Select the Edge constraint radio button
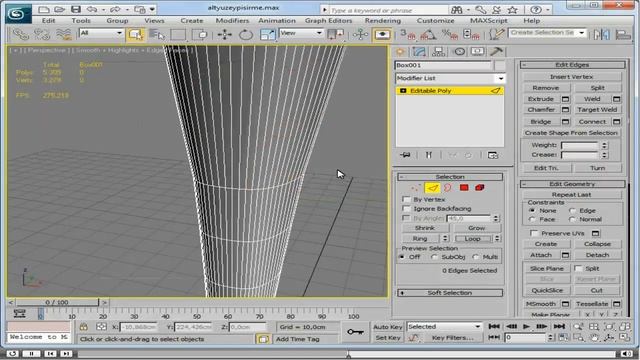The image size is (640, 360). tap(573, 211)
